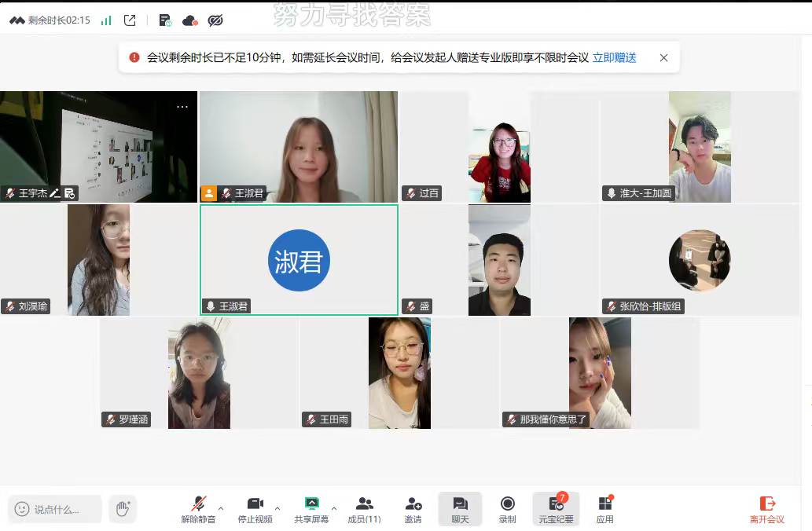The image size is (812, 531).
Task: Open 元宝纪要 meeting summary
Action: 557,509
